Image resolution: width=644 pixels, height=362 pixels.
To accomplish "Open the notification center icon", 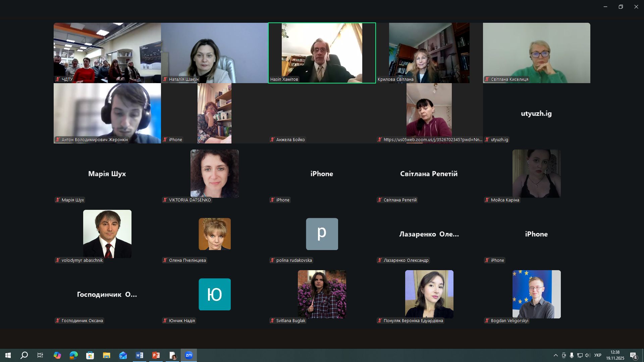I will (633, 356).
